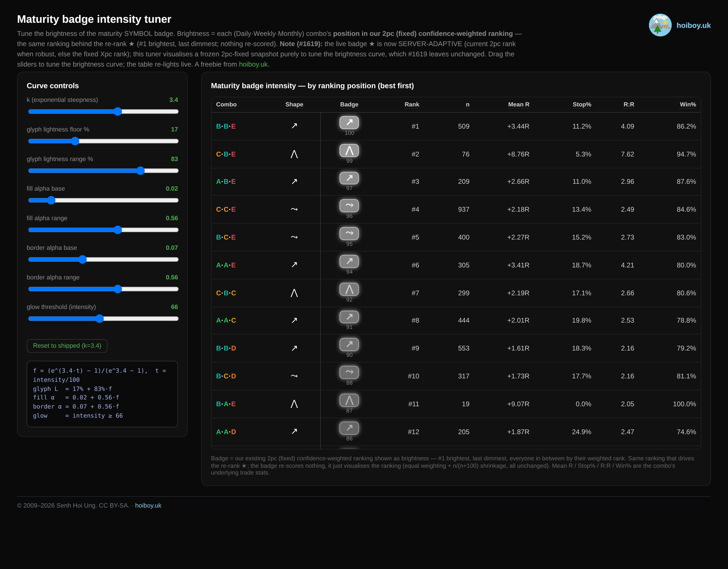Click the Shape column header
Image resolution: width=728 pixels, height=569 pixels.
(x=294, y=104)
